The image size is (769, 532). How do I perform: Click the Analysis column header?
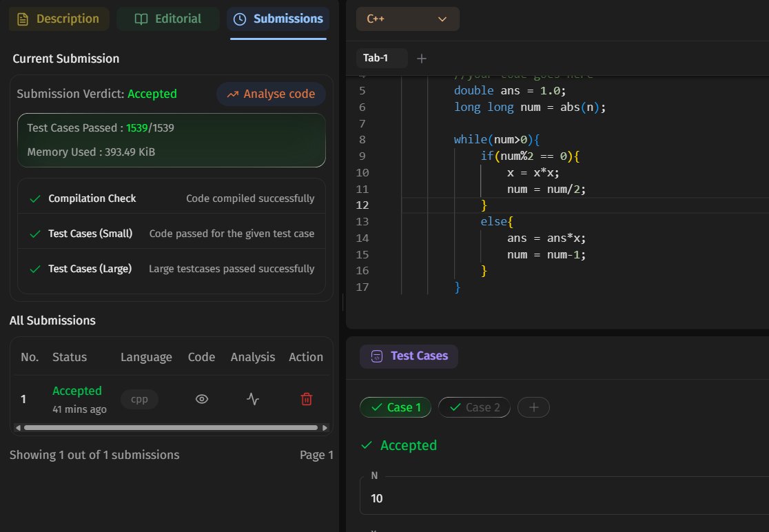click(253, 357)
